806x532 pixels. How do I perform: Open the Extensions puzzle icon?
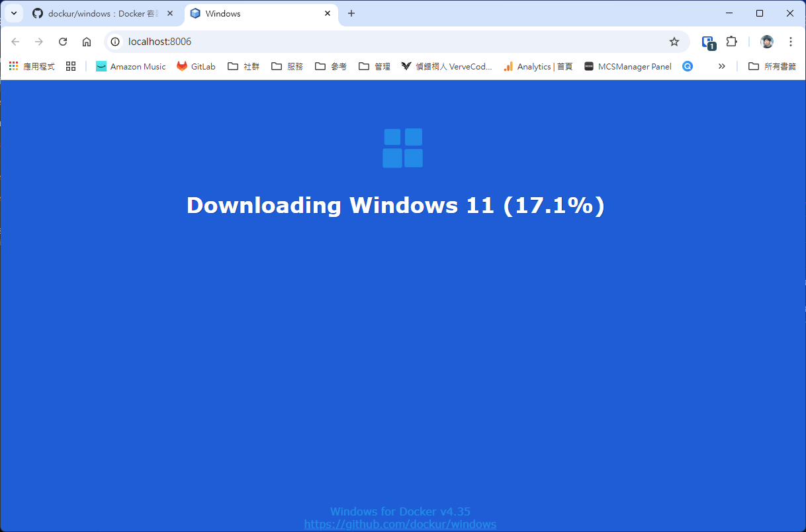coord(731,42)
